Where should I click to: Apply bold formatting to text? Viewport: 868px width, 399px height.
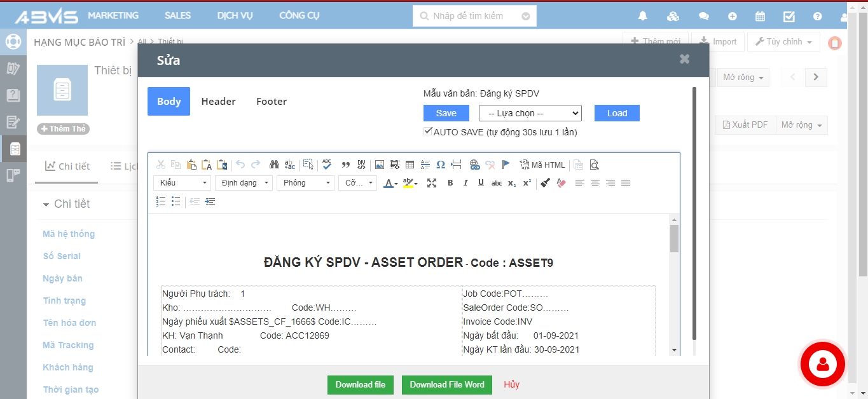pos(450,183)
